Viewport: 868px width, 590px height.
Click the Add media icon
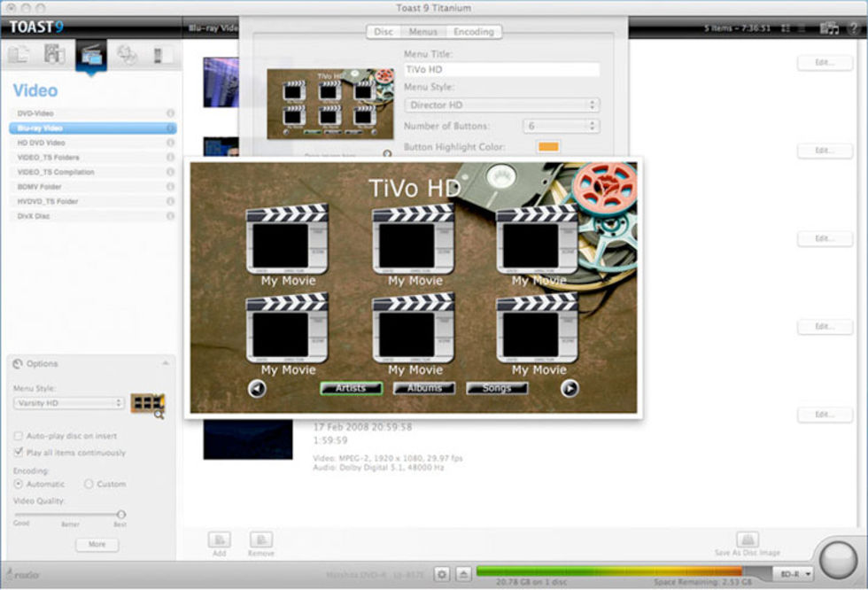pos(219,540)
